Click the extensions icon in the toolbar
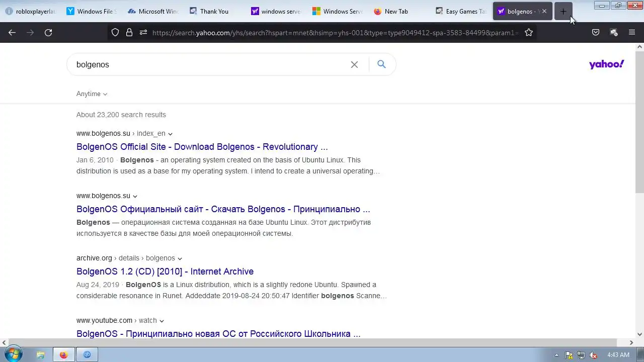This screenshot has width=644, height=362. pyautogui.click(x=614, y=32)
